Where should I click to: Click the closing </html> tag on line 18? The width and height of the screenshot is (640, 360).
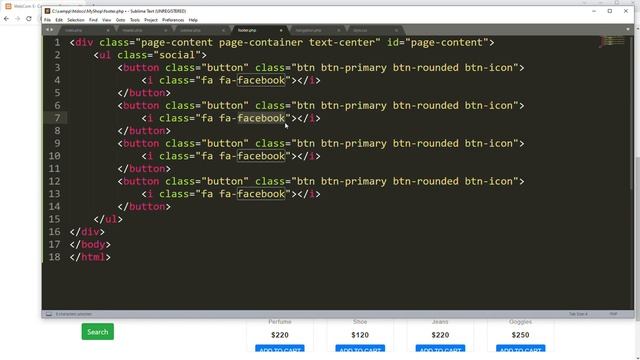pyautogui.click(x=90, y=257)
